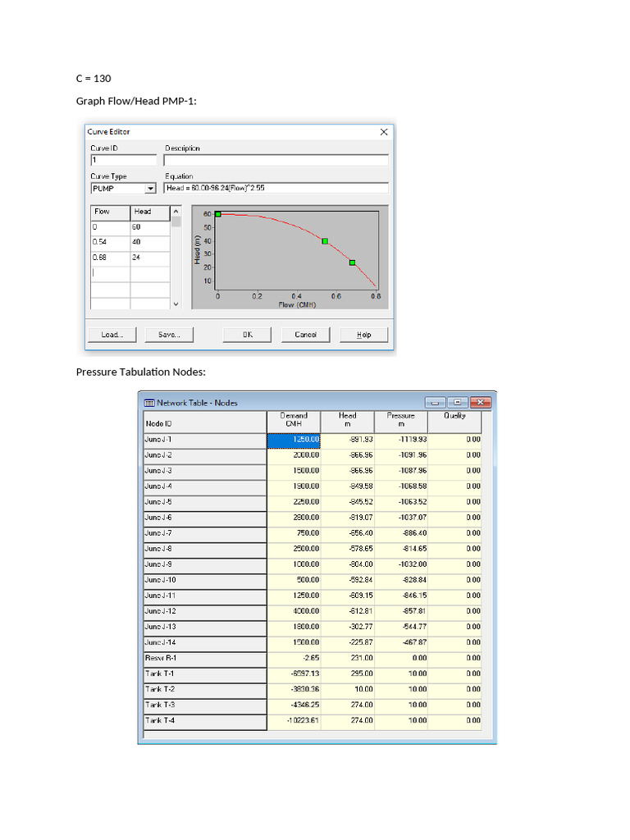Minimize the Network Table - Nodes window
Image resolution: width=630 pixels, height=840 pixels.
tap(435, 403)
